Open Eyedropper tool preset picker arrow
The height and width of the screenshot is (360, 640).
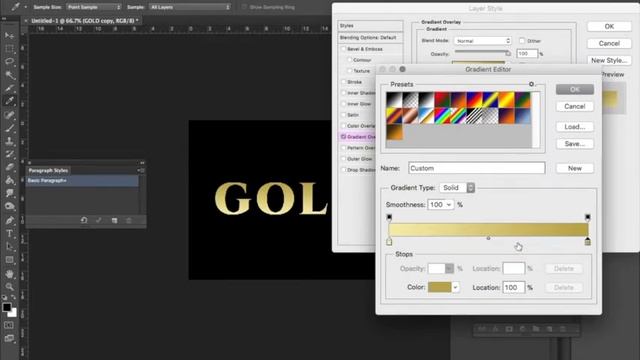click(25, 7)
